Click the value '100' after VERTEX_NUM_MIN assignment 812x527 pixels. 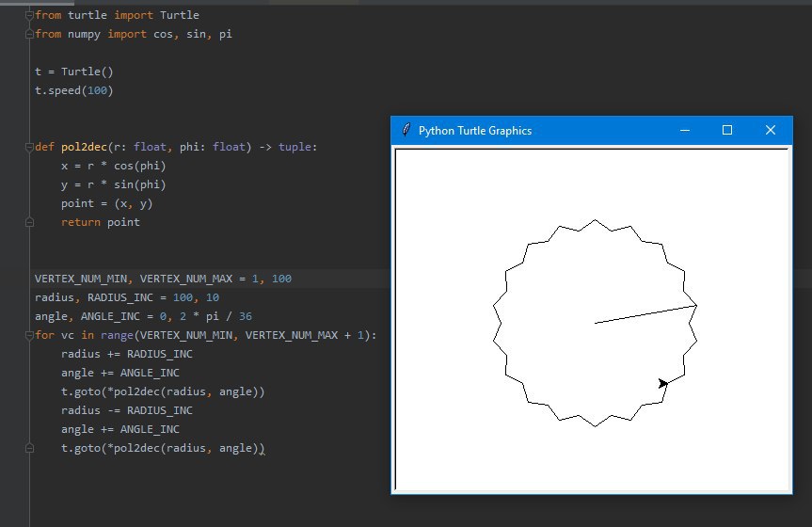coord(281,279)
